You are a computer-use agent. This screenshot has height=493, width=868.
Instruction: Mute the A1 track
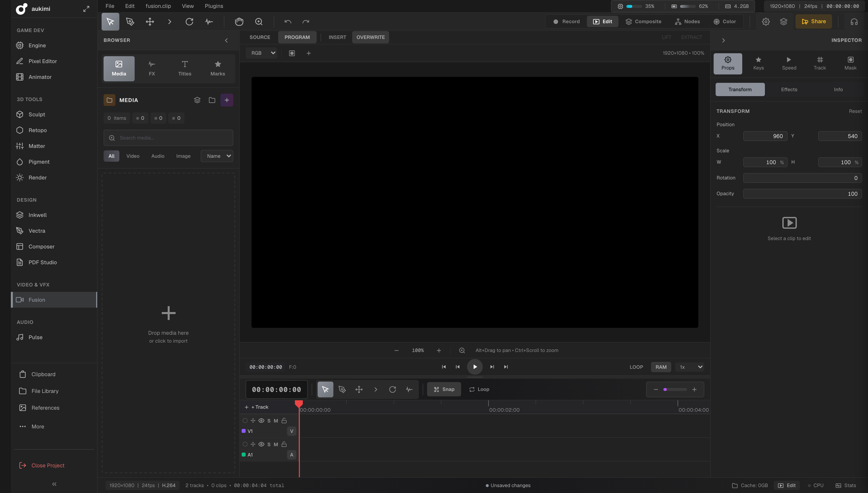276,445
